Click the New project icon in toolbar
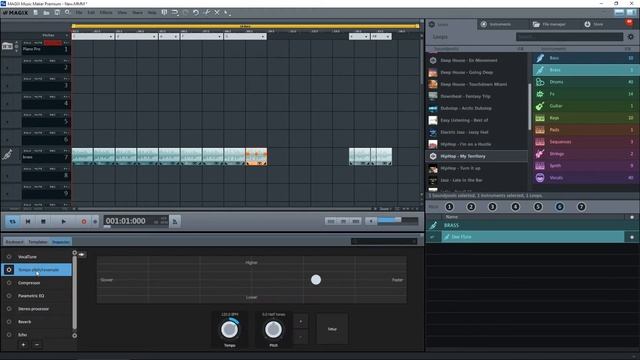Viewport: 640px width, 360px height. coord(36,13)
